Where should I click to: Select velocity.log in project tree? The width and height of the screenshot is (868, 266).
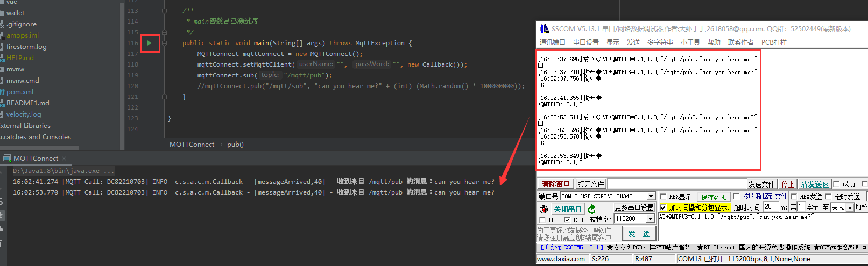tap(24, 114)
